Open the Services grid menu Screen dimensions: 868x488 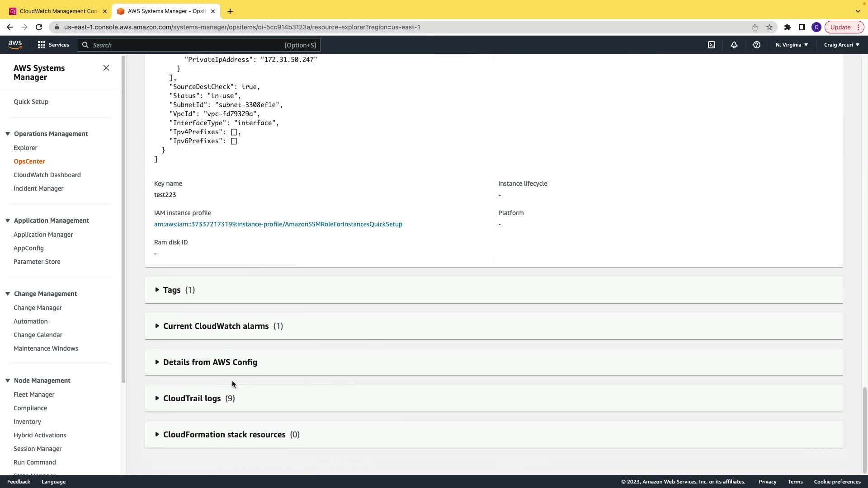click(53, 45)
